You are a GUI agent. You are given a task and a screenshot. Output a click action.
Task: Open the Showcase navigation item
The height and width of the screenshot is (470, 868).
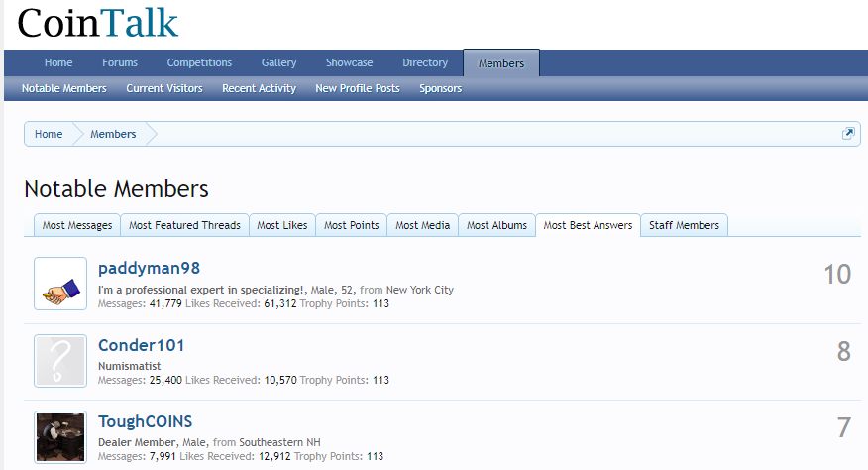(349, 62)
